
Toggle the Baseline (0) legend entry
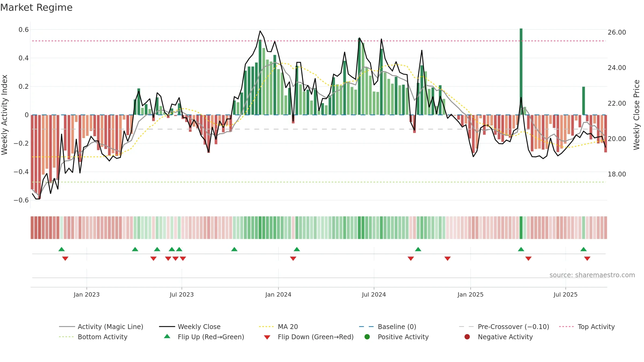(x=387, y=327)
